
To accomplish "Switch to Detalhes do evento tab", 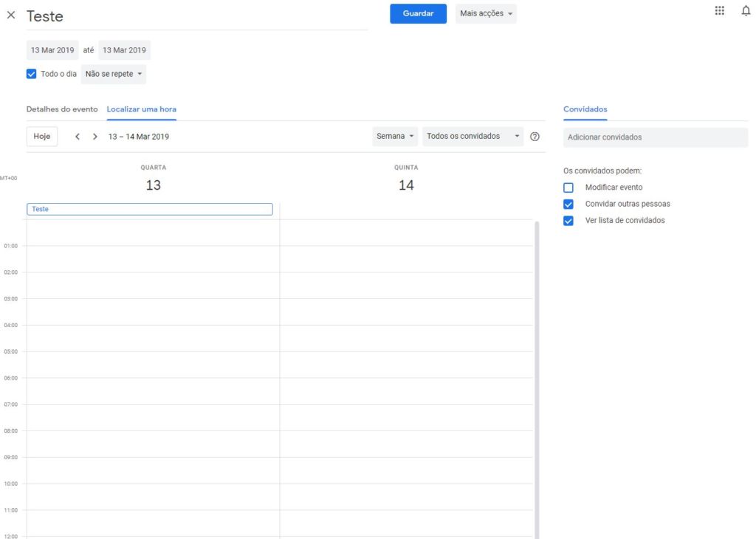I will 62,109.
